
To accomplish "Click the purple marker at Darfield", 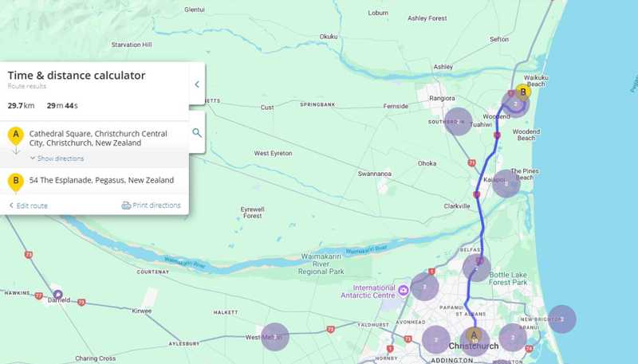I will [x=57, y=294].
